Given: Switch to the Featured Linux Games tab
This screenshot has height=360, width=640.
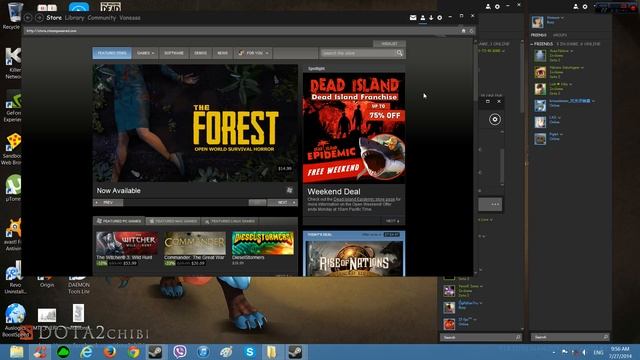Looking at the screenshot, I should (x=230, y=221).
